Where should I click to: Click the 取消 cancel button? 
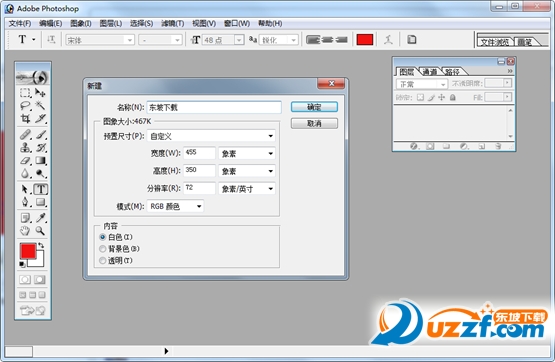point(314,123)
